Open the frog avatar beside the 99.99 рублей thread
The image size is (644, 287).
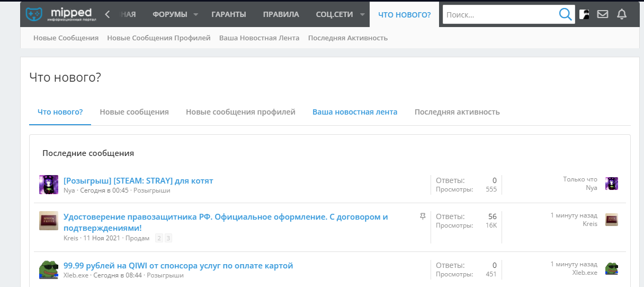tap(49, 269)
